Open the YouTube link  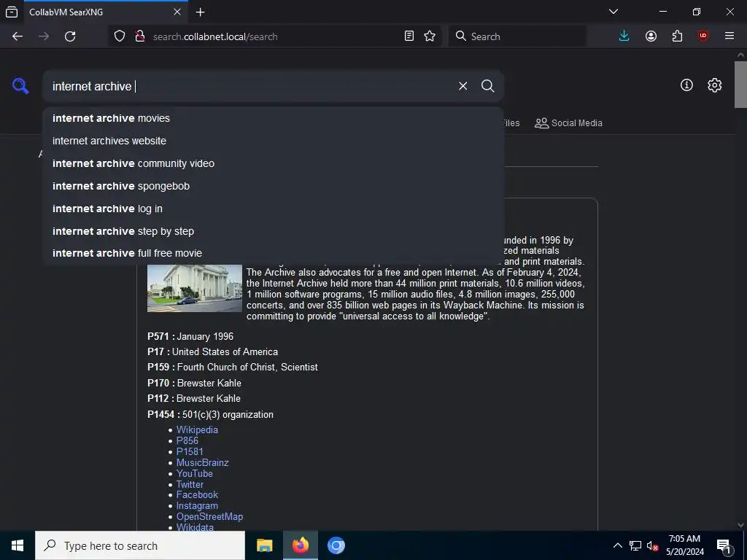coord(194,473)
